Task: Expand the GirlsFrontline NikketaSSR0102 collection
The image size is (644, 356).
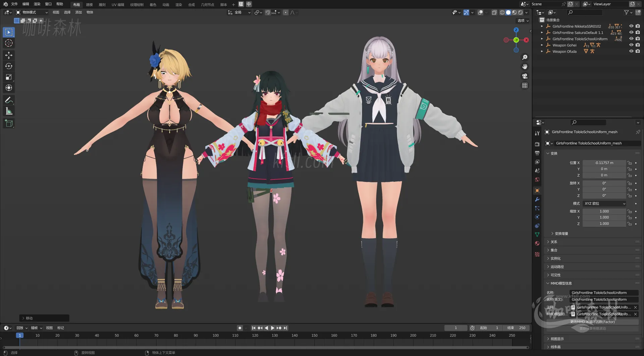Action: click(542, 26)
